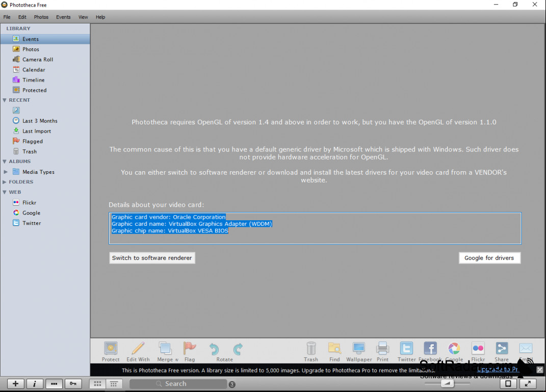546x392 pixels.
Task: Share to Facebook via toolbar icon
Action: (x=430, y=348)
